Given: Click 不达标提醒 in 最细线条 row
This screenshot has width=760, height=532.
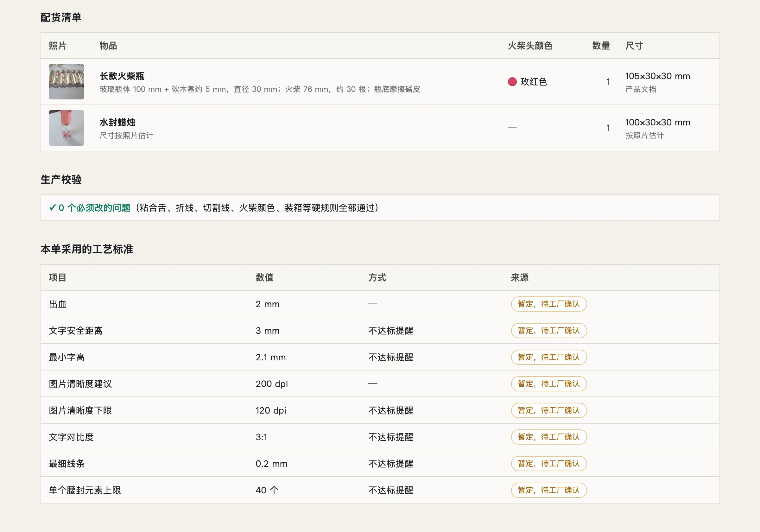Looking at the screenshot, I should point(390,464).
